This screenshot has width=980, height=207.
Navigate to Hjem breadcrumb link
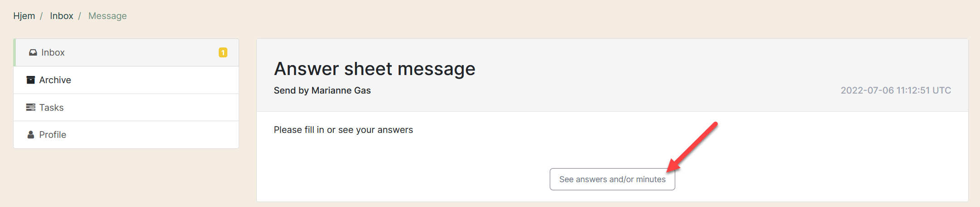point(24,16)
